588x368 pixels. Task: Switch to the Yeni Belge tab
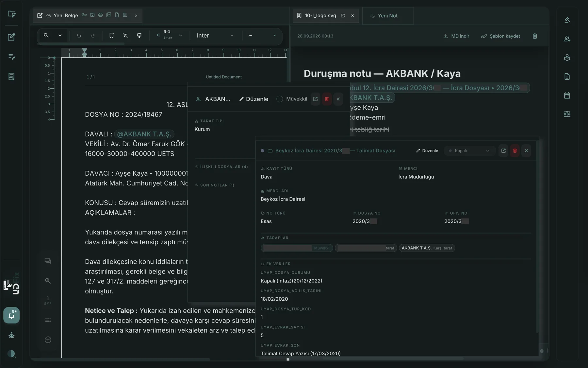[x=66, y=15]
